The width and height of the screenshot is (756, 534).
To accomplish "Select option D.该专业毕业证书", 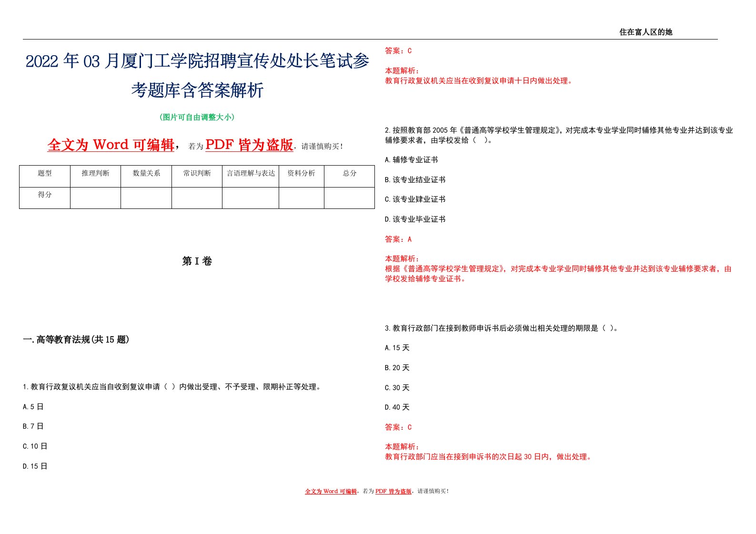I will 415,219.
